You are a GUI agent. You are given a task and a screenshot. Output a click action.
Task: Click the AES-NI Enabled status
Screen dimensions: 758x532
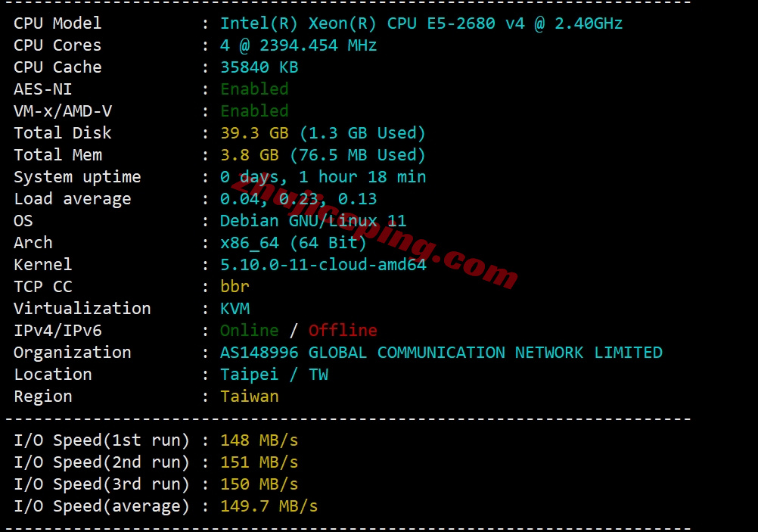pos(254,89)
